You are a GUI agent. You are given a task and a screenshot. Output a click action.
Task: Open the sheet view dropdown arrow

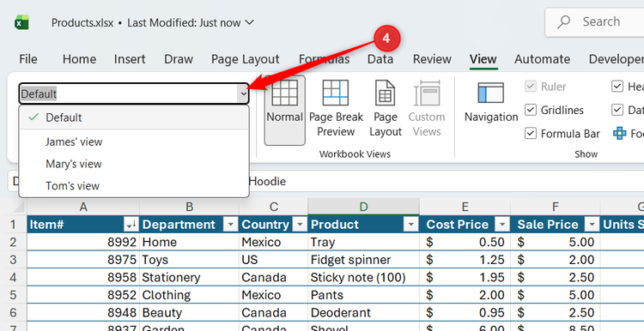(244, 94)
